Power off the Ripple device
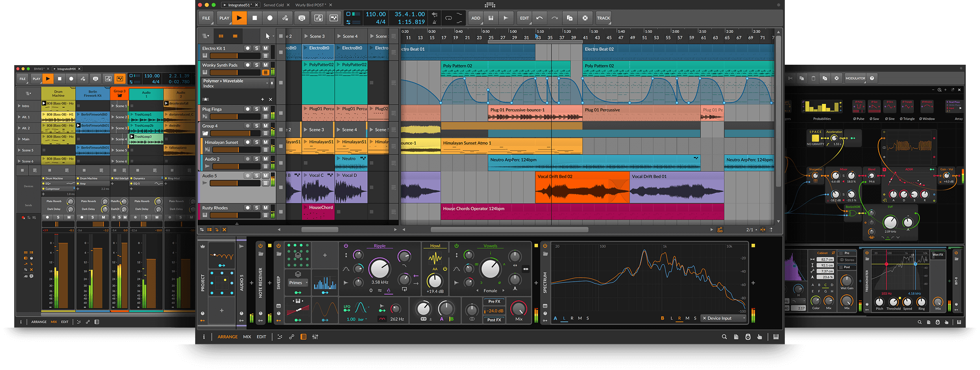Image resolution: width=980 pixels, height=370 pixels. click(346, 245)
